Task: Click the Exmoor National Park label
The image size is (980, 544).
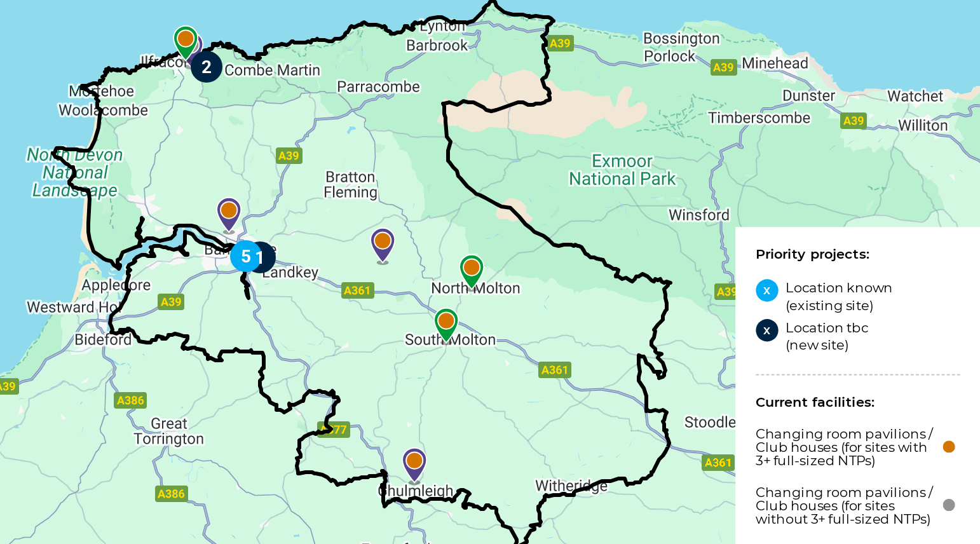Action: point(622,170)
